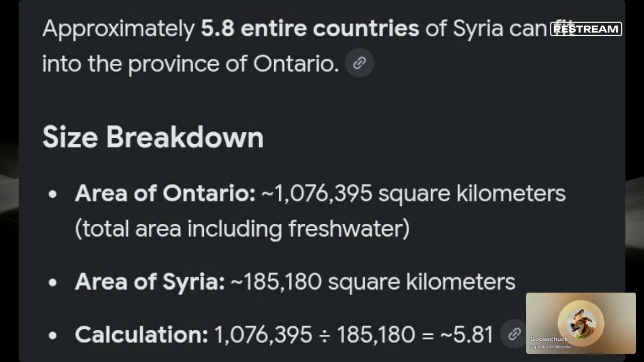Click the ~185,180 square kilometers value
The width and height of the screenshot is (644, 362).
pyautogui.click(x=373, y=282)
